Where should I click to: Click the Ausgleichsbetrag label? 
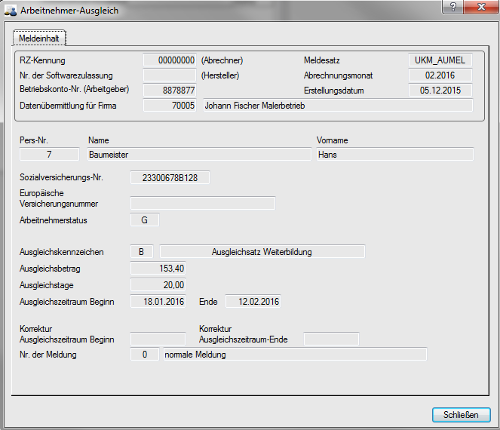[x=50, y=269]
